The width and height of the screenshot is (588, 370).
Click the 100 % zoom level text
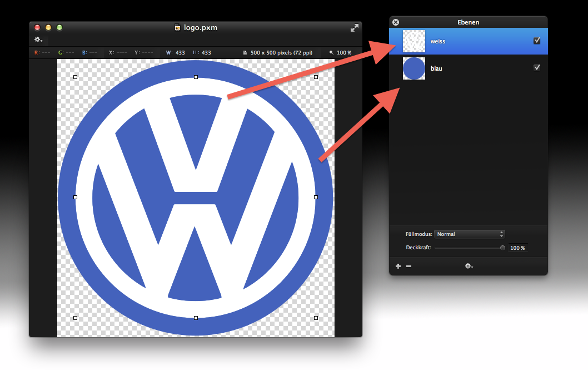tap(344, 52)
